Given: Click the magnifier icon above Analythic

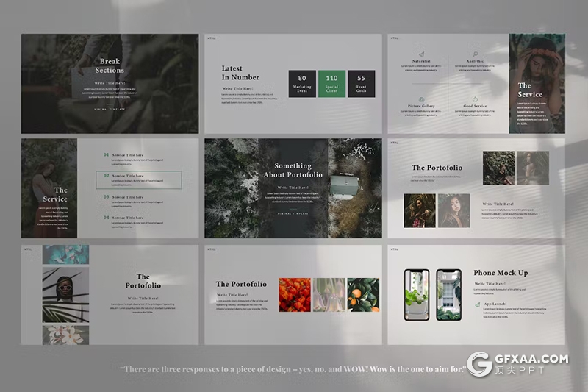Looking at the screenshot, I should (475, 54).
